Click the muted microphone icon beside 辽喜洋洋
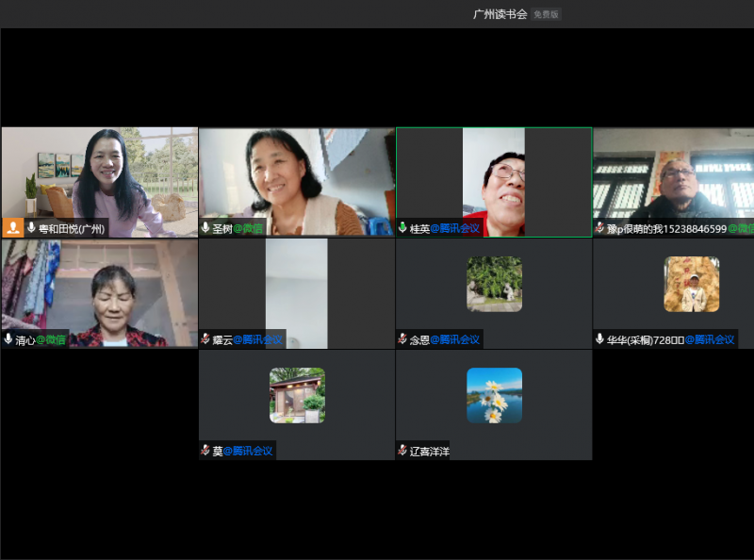 click(x=402, y=451)
